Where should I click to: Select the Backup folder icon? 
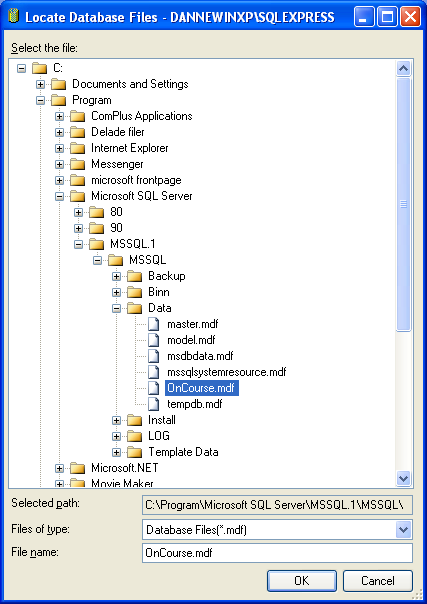point(135,276)
